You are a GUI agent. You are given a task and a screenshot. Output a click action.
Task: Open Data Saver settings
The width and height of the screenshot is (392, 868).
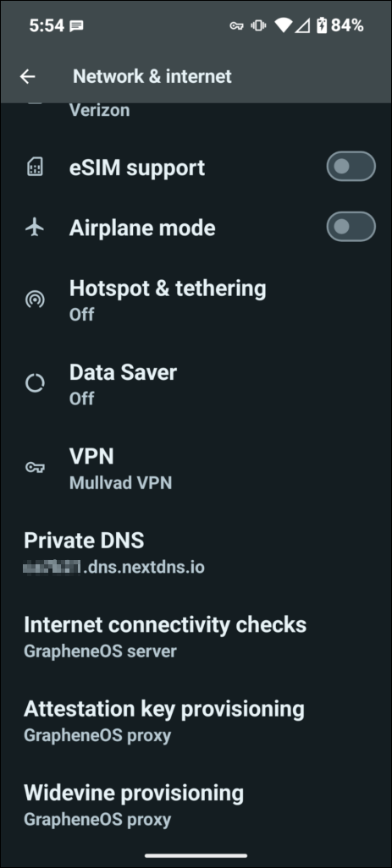[x=196, y=383]
